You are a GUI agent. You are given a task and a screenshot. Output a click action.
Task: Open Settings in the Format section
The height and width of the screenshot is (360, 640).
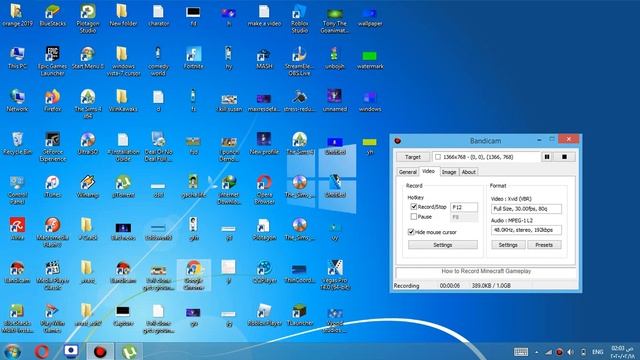(508, 245)
